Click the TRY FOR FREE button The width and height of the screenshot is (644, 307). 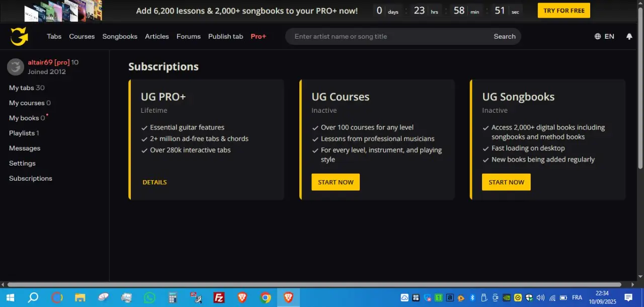tap(563, 11)
